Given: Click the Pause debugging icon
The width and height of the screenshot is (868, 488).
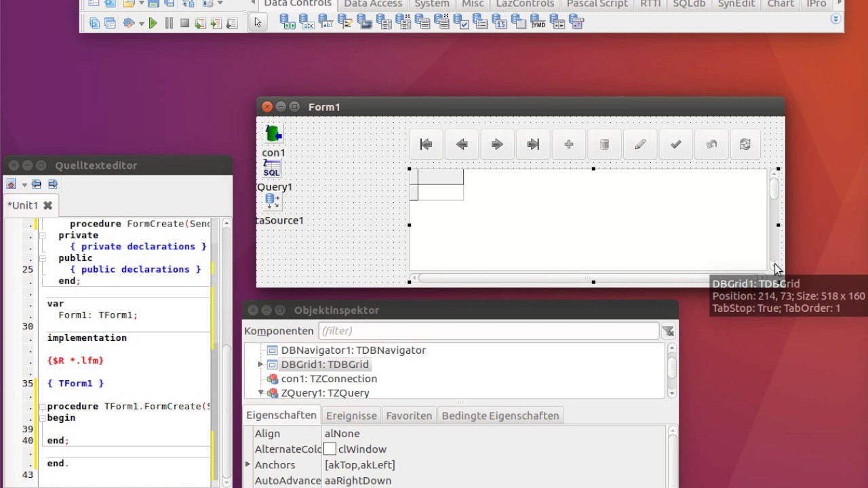Looking at the screenshot, I should (169, 23).
